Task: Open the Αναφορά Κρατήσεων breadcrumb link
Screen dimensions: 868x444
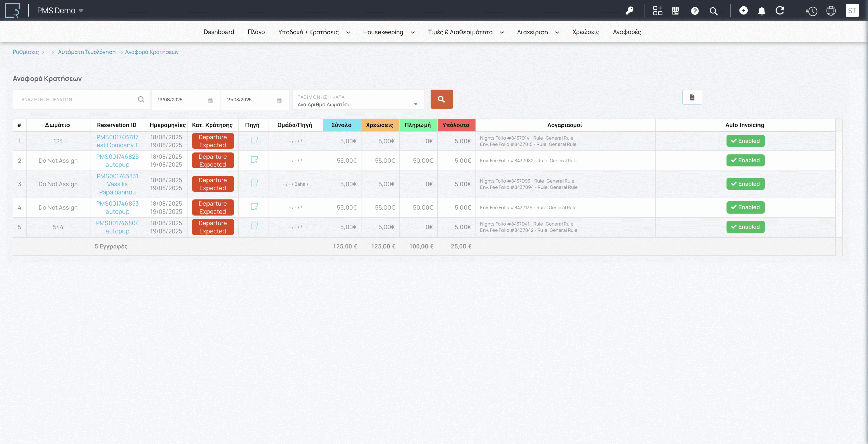Action: click(152, 52)
